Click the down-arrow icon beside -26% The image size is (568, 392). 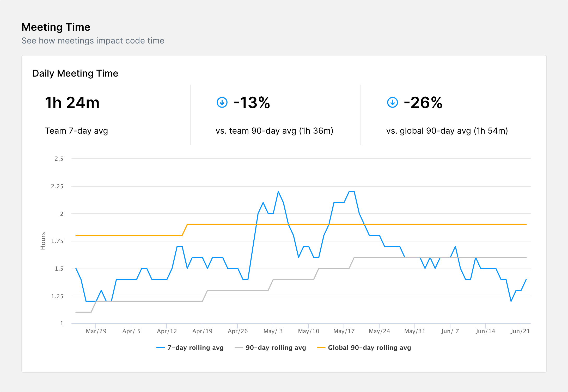[392, 102]
